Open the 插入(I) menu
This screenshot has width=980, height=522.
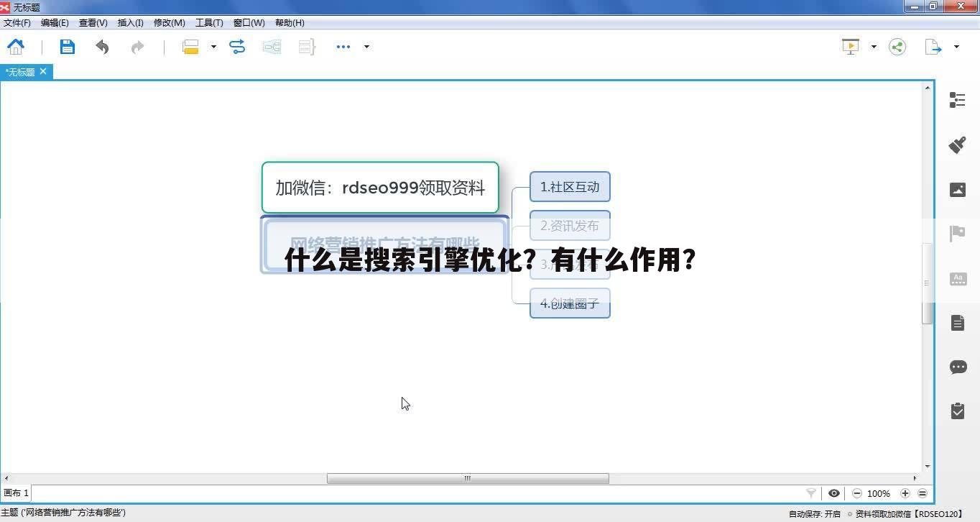130,22
